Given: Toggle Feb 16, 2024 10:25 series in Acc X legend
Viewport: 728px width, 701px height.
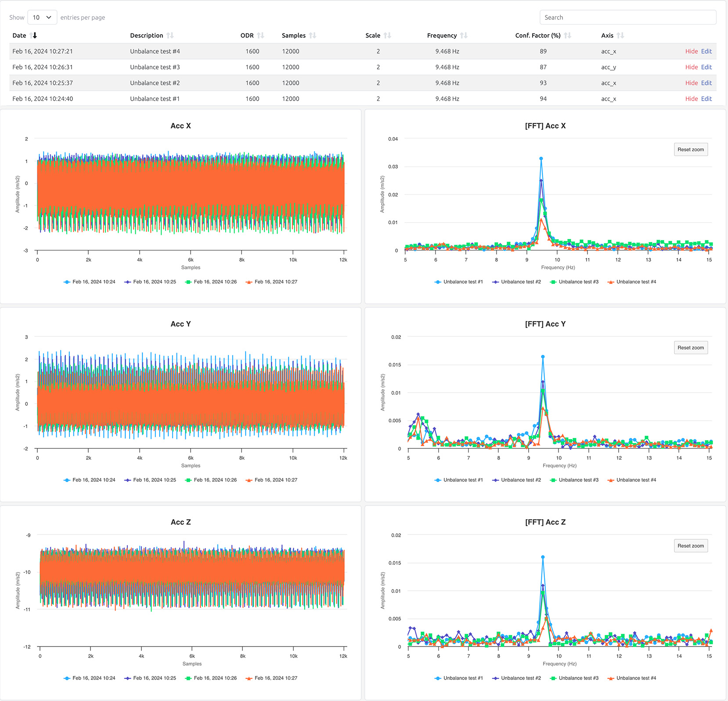Looking at the screenshot, I should (150, 282).
